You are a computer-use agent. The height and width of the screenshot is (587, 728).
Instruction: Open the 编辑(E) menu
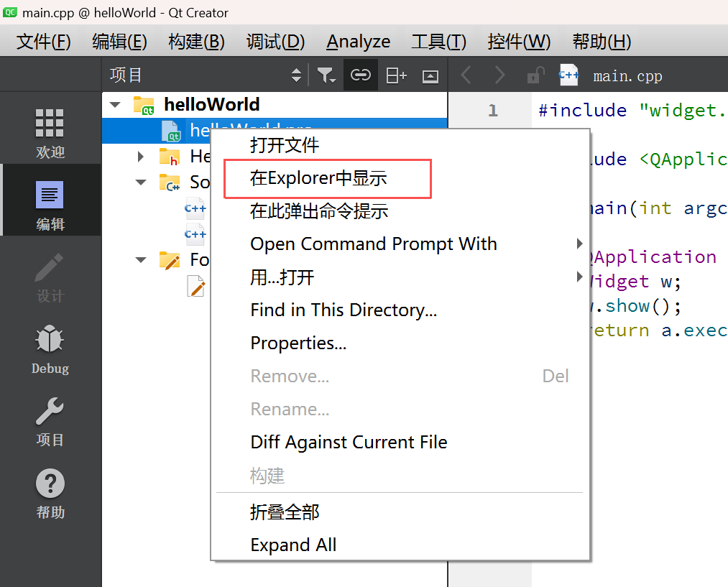pyautogui.click(x=119, y=42)
